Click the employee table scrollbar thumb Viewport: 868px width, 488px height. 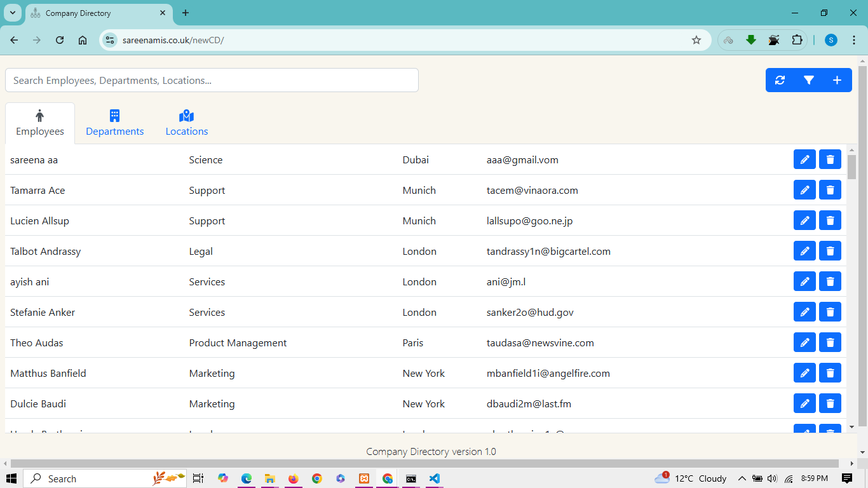852,167
